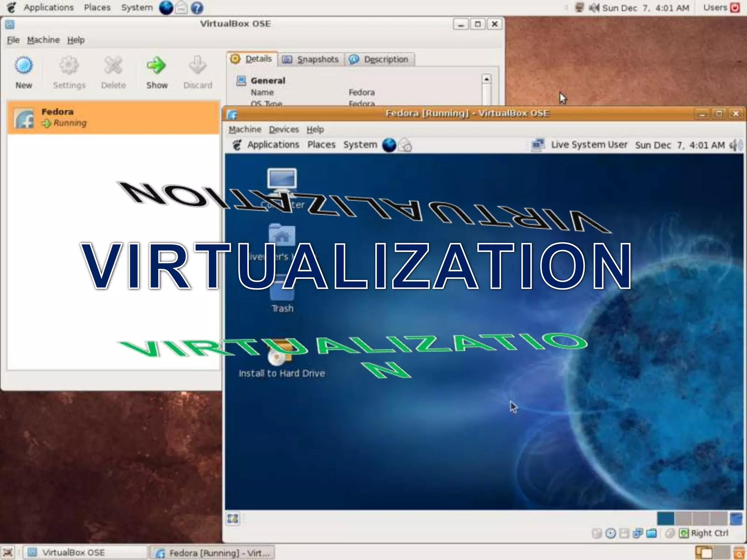Click the shared folders status icon
The image size is (747, 560).
(x=651, y=533)
